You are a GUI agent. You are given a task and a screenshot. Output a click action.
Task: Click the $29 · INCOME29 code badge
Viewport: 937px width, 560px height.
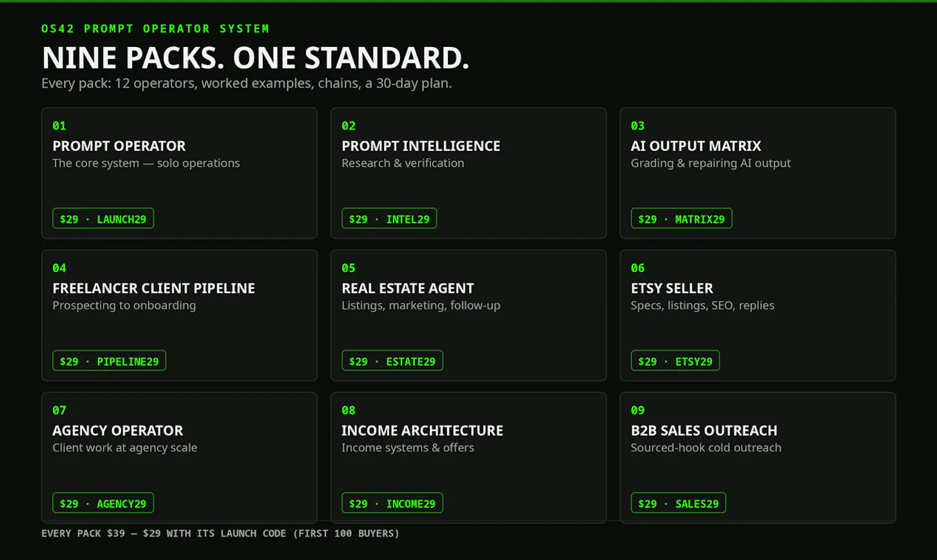pyautogui.click(x=392, y=503)
